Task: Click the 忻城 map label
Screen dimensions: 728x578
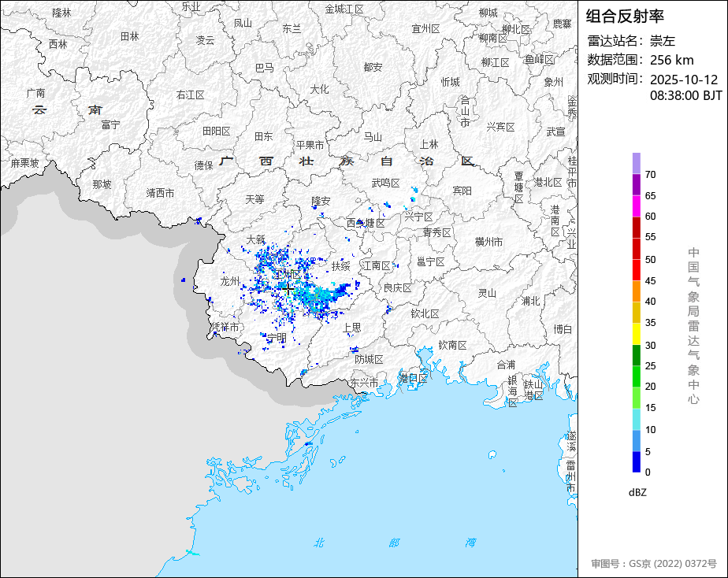Action: [451, 82]
